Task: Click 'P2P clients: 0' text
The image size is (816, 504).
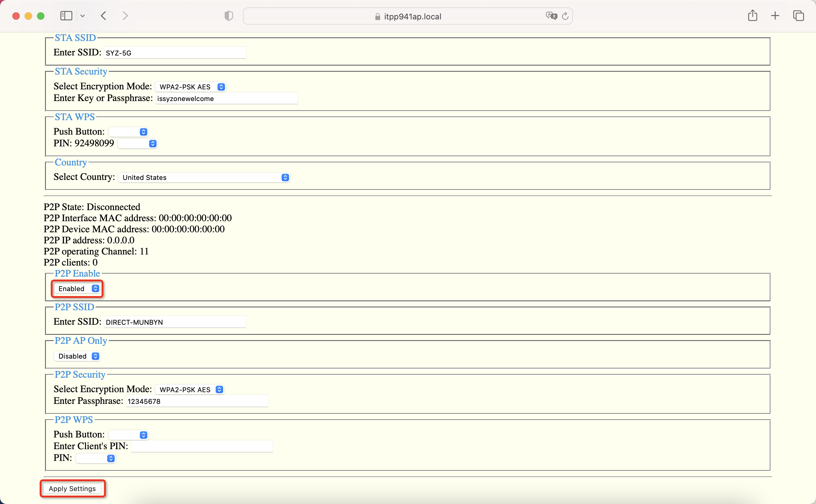Action: 71,262
